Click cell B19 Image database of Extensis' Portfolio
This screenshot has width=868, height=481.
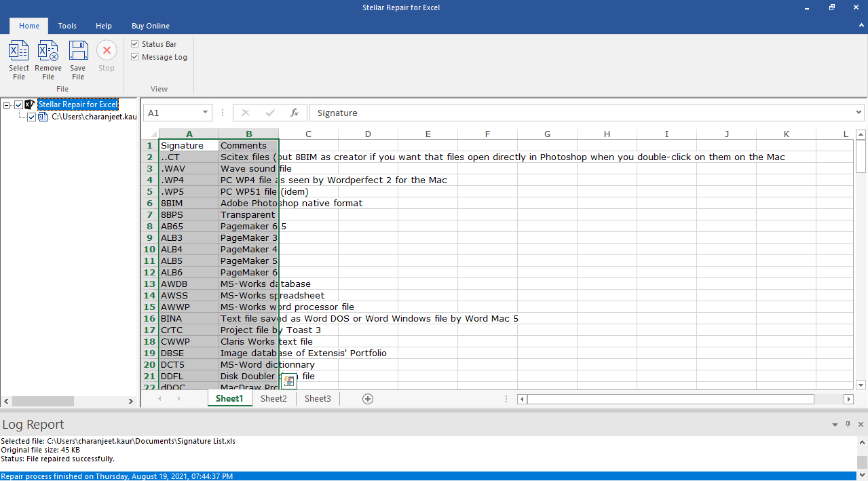point(248,353)
